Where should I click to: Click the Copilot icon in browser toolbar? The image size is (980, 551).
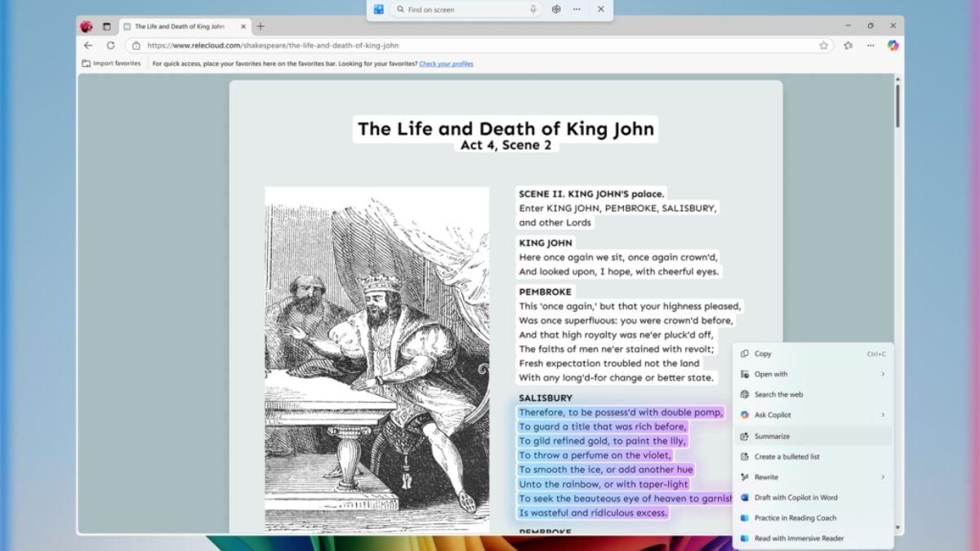click(893, 46)
